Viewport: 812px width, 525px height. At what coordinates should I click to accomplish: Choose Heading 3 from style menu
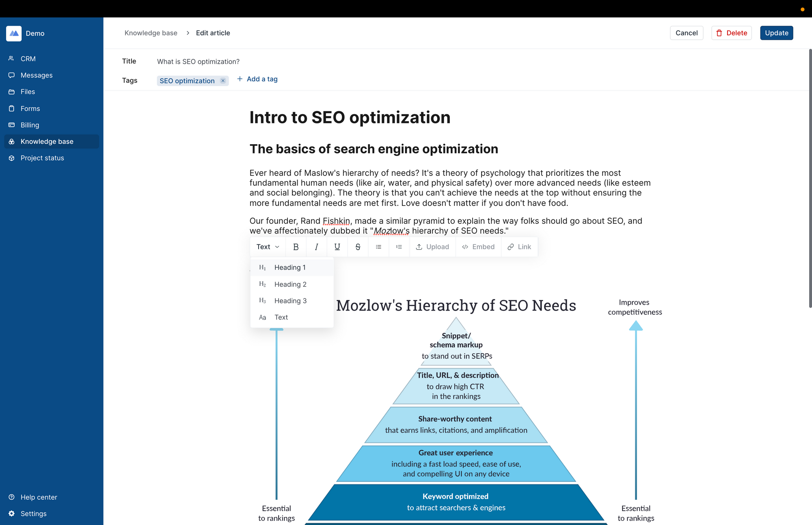[x=290, y=301]
